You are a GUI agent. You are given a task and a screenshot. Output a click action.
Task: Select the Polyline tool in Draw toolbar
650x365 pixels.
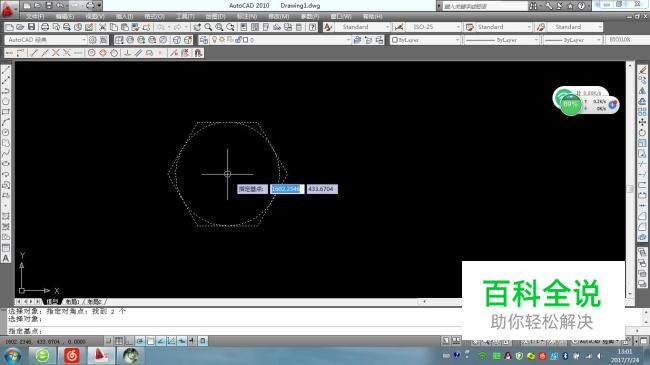6,91
